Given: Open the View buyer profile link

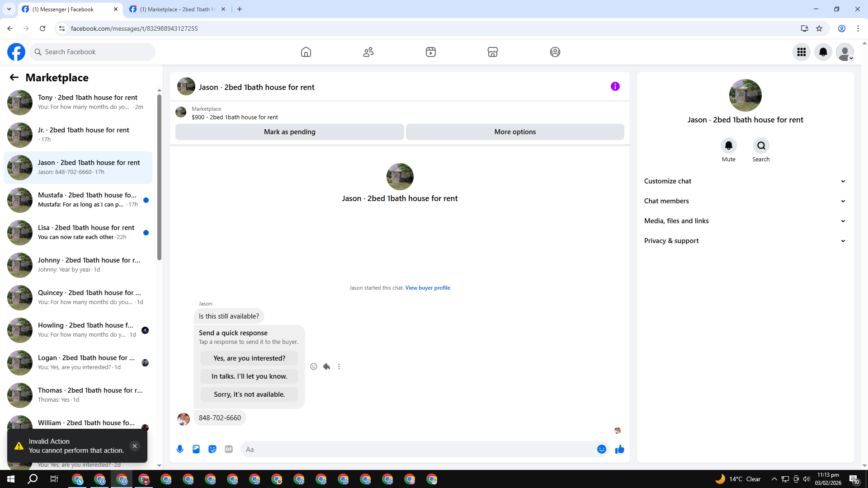Looking at the screenshot, I should click(427, 288).
